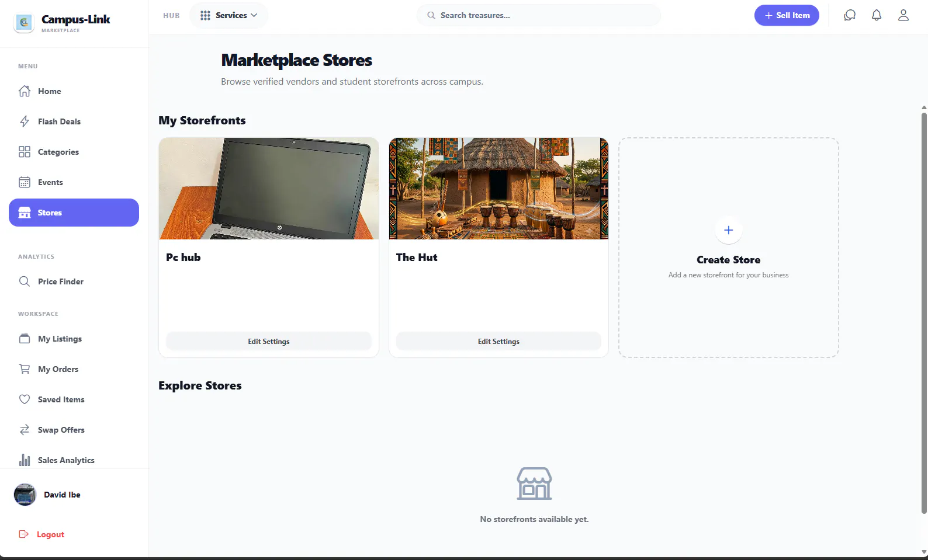Click the plus icon in Create Store card
Screen dimensions: 928x560
click(x=729, y=230)
